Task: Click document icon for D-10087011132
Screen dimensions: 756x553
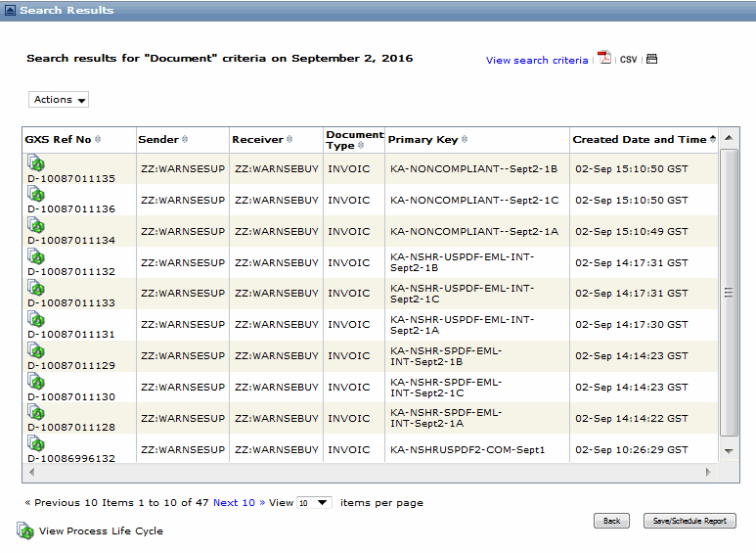Action: (36, 257)
